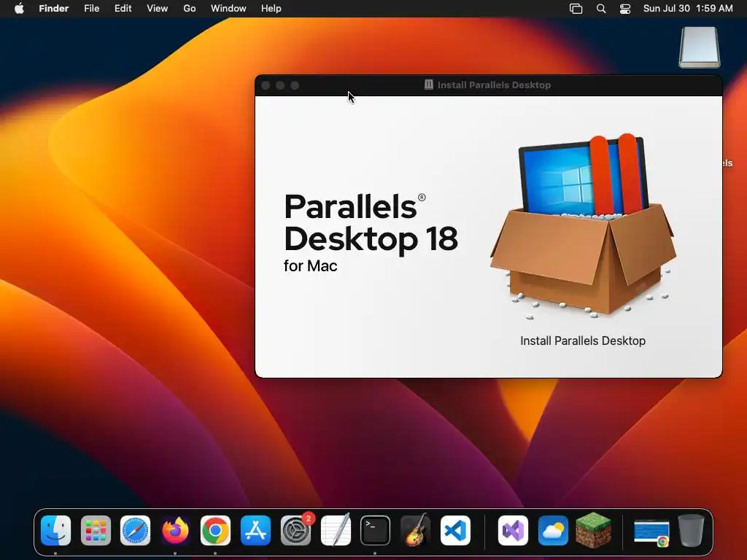Open GarageBand guitar icon in dock
Viewport: 747px width, 560px height.
415,530
